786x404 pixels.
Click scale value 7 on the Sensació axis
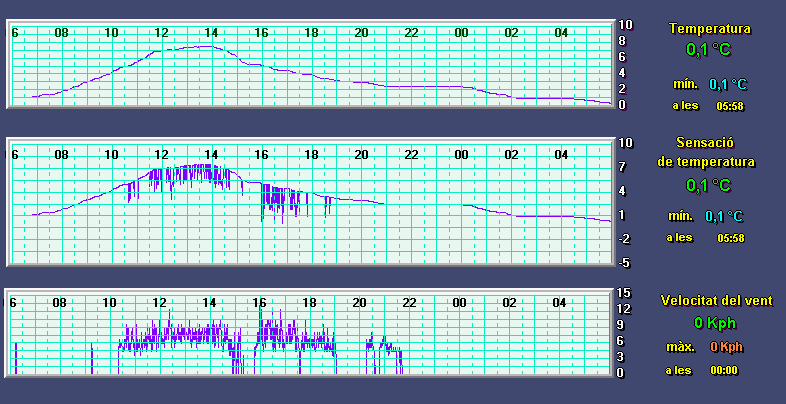(623, 167)
